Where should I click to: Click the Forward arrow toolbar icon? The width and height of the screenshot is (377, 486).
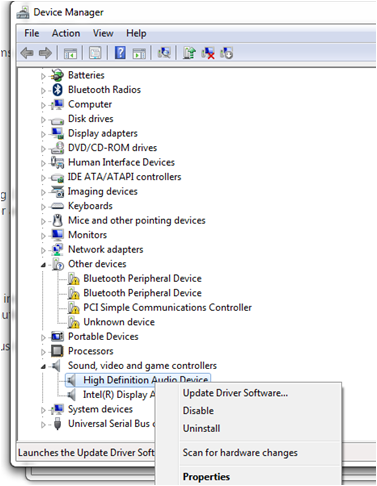pos(45,53)
